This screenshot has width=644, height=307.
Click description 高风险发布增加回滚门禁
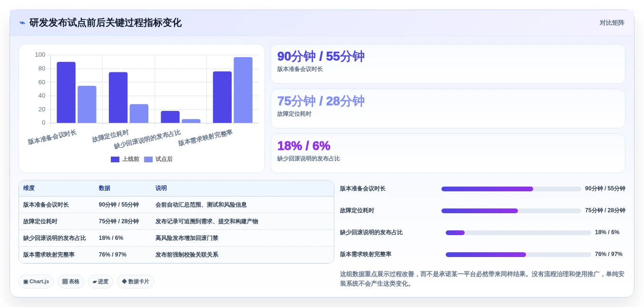(187, 238)
